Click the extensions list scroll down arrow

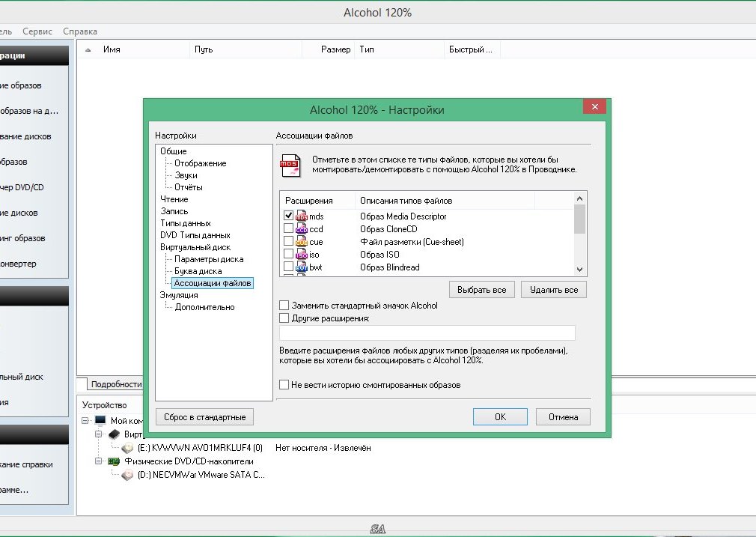tap(580, 270)
